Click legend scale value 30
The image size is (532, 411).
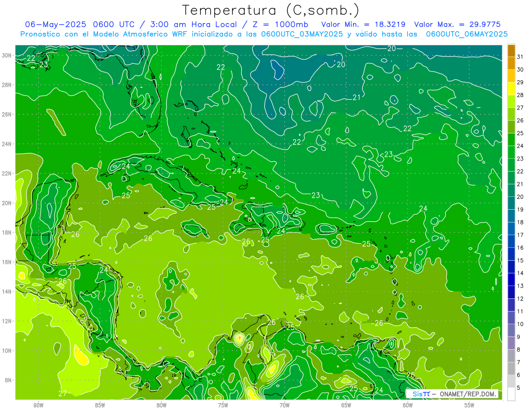[x=520, y=70]
